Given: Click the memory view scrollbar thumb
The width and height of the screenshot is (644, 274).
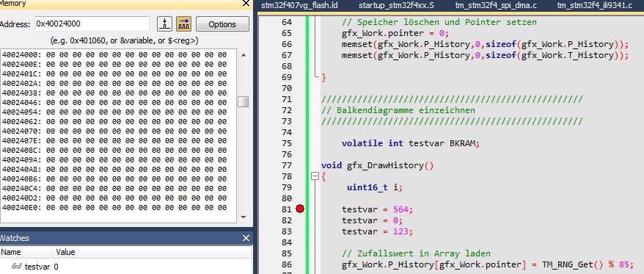Looking at the screenshot, I should (x=243, y=101).
